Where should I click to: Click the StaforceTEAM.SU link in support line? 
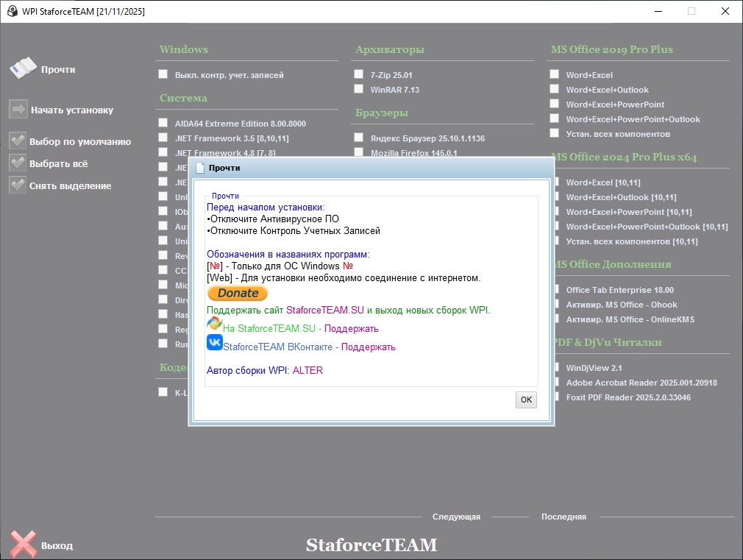click(325, 310)
